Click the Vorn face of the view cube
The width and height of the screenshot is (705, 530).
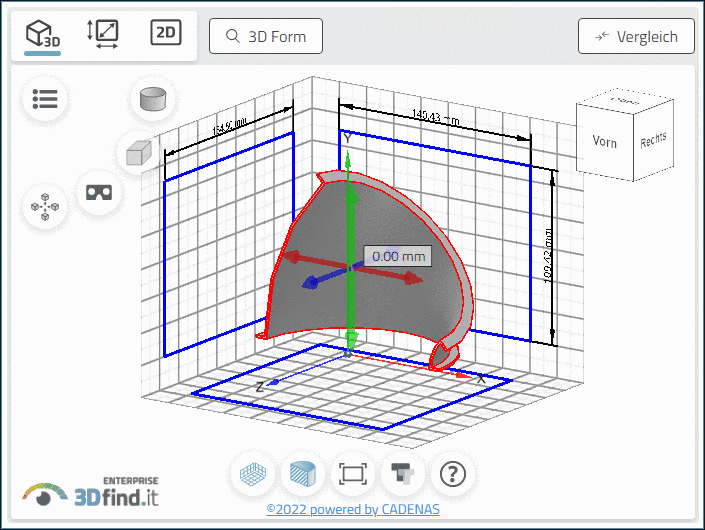tap(605, 142)
